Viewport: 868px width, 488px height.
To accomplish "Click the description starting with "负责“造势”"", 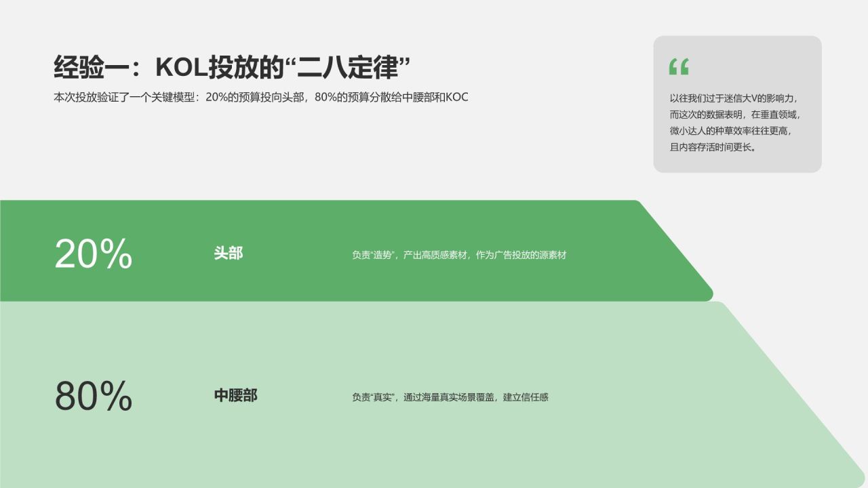I will click(459, 256).
